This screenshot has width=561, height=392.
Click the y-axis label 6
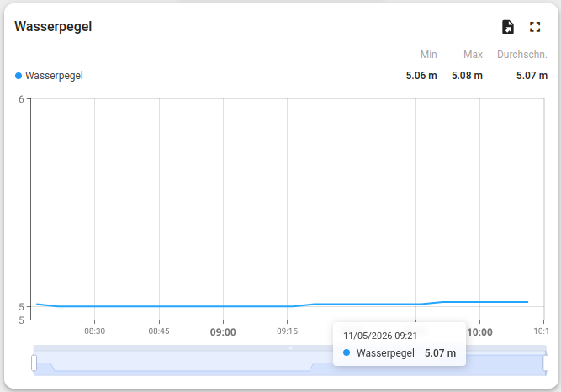pos(22,99)
